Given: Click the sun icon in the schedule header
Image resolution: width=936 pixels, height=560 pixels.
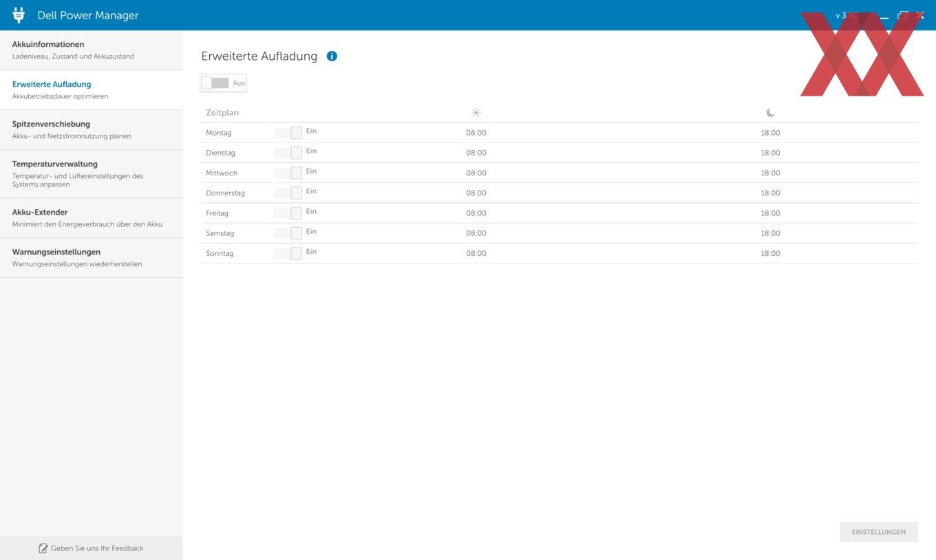Looking at the screenshot, I should (x=476, y=113).
